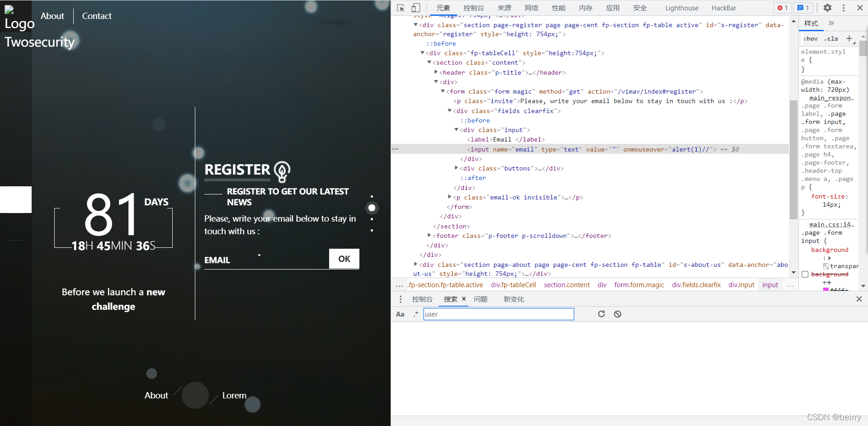Toggle the background style property checkbox

pyautogui.click(x=805, y=274)
